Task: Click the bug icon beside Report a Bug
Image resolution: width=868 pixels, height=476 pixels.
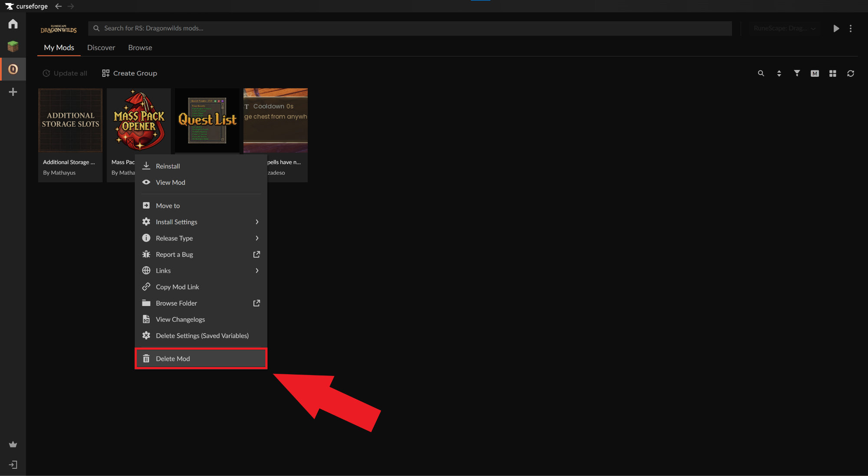Action: pos(146,254)
